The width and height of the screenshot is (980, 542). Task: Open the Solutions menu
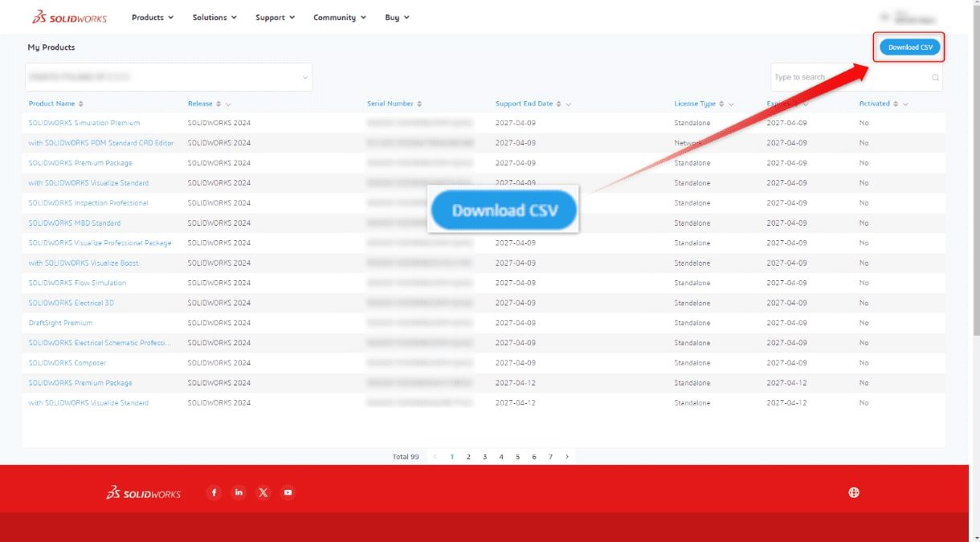pos(214,17)
